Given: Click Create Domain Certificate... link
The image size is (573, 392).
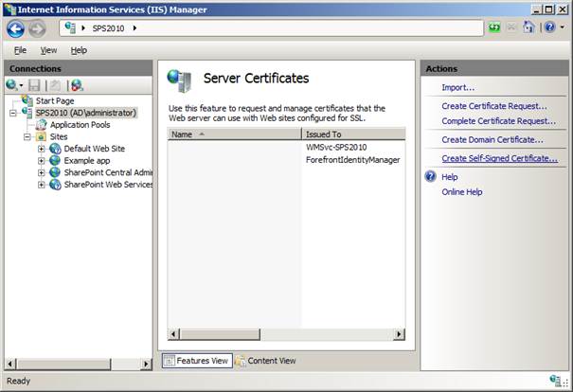Looking at the screenshot, I should (x=492, y=139).
